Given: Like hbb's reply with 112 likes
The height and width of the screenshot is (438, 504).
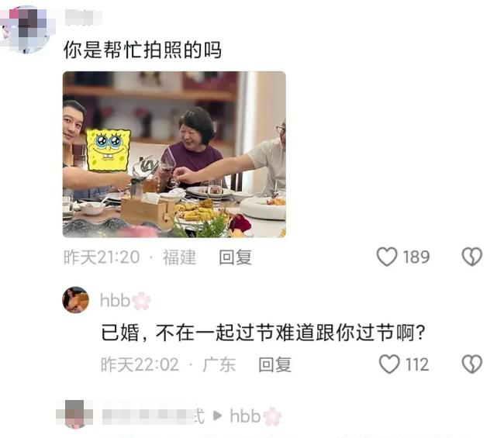Looking at the screenshot, I should pyautogui.click(x=389, y=364).
